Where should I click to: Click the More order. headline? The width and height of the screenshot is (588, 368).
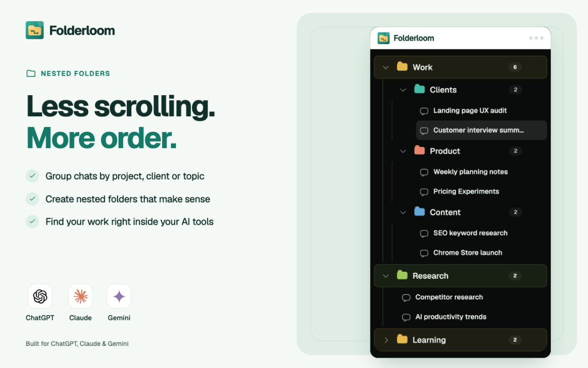(101, 138)
